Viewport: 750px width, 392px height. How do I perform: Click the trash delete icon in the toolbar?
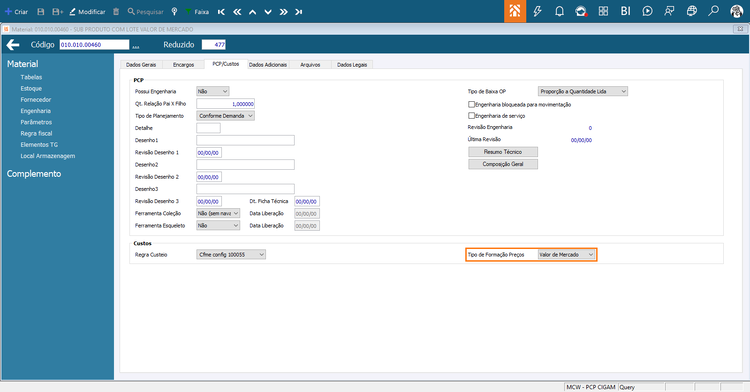tap(116, 11)
